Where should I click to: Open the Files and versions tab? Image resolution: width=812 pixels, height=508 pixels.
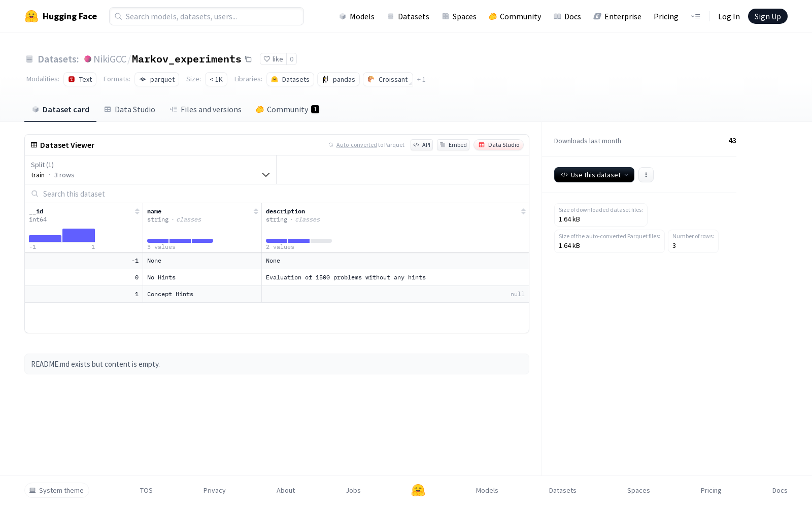(x=206, y=109)
